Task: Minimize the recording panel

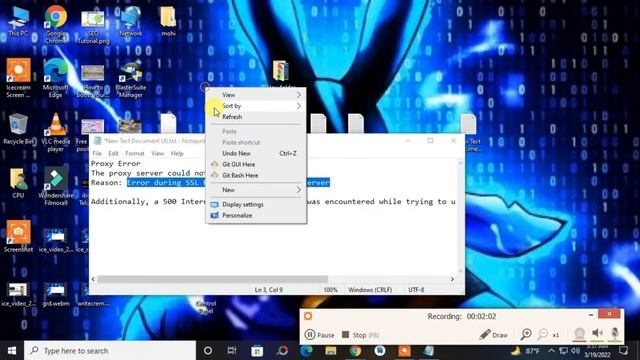Action: coord(591,315)
